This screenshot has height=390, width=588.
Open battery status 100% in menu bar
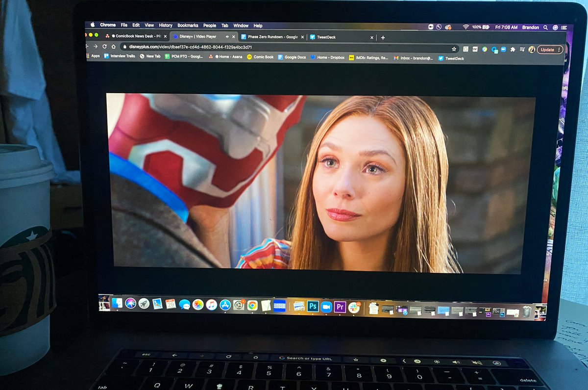(481, 27)
